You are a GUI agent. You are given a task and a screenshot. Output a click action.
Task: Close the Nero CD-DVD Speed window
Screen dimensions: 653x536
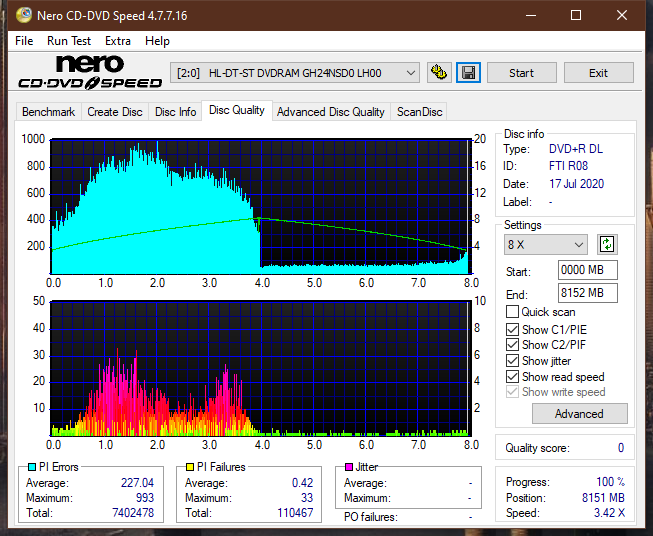pyautogui.click(x=622, y=15)
